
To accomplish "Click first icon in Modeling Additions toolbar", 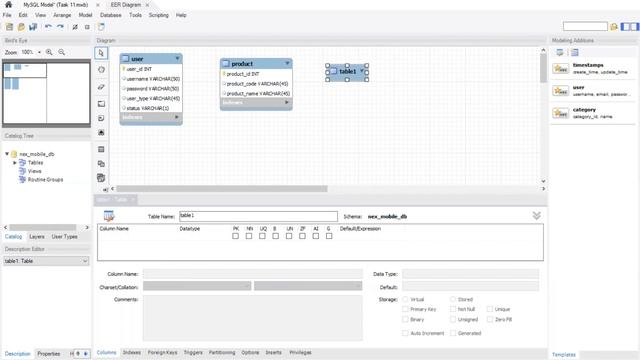I will click(560, 52).
